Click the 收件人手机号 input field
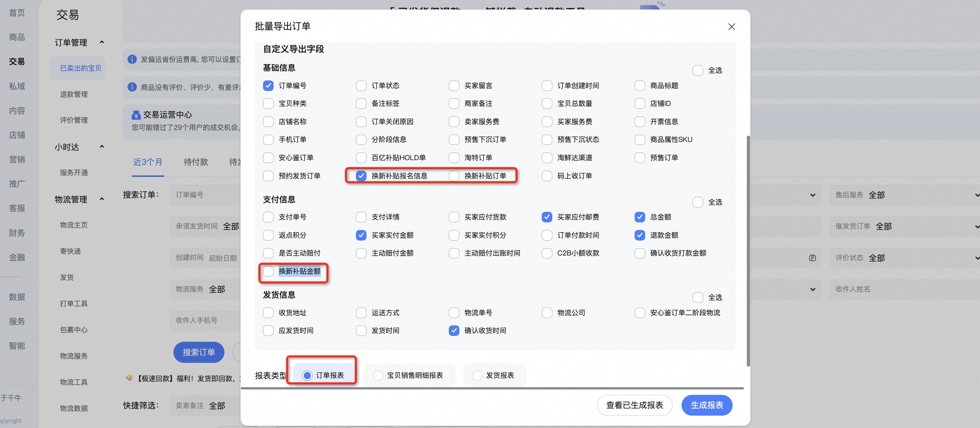The height and width of the screenshot is (428, 980). click(x=205, y=320)
